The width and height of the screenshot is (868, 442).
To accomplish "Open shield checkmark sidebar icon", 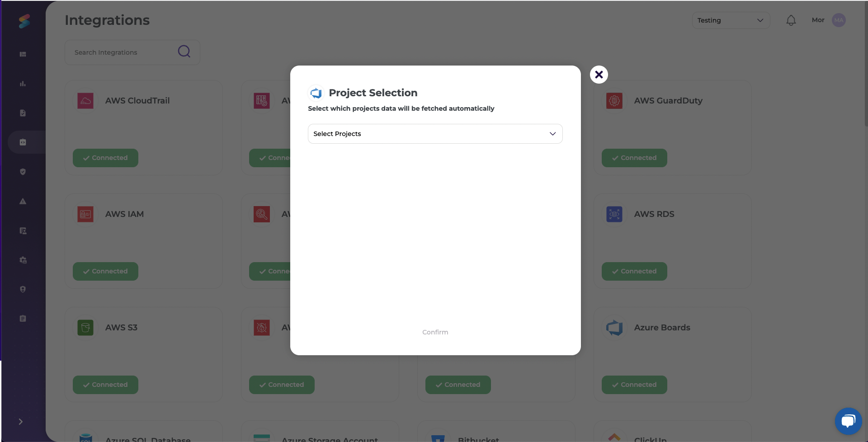I will (23, 172).
